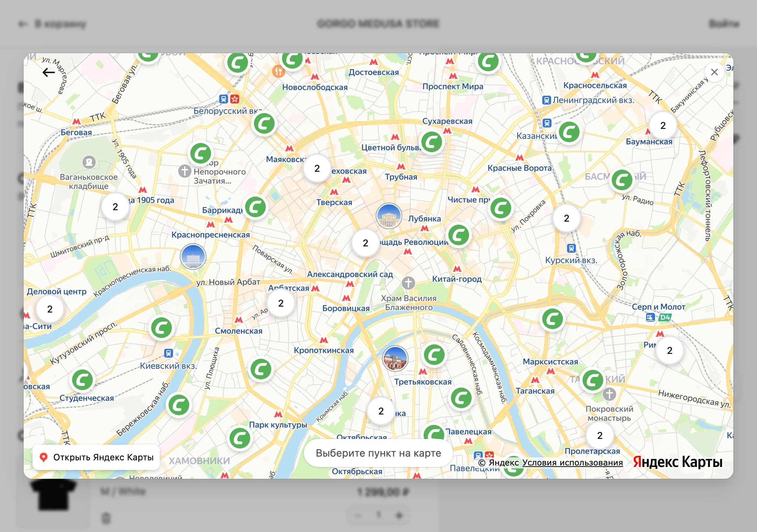Click the Храм Василия Блаженного cross icon
Image resolution: width=757 pixels, height=532 pixels.
pyautogui.click(x=408, y=283)
